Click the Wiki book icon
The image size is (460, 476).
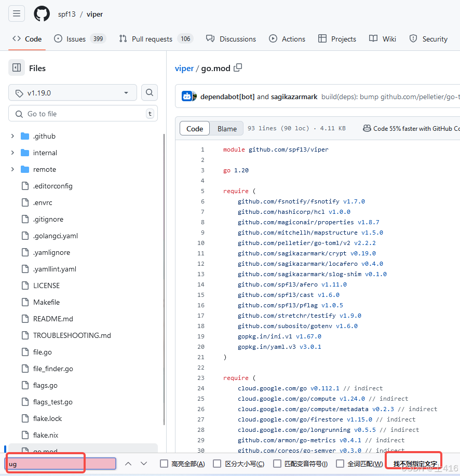[x=373, y=38]
